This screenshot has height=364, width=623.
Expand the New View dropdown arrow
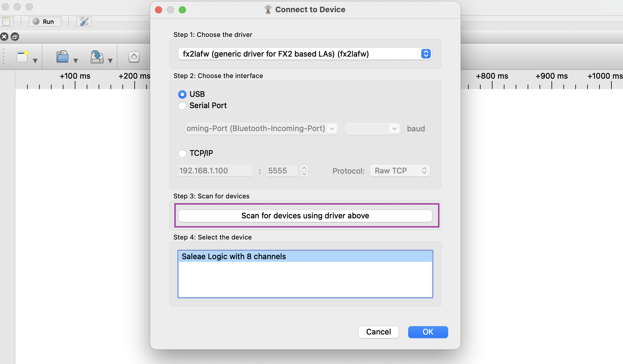click(x=35, y=61)
